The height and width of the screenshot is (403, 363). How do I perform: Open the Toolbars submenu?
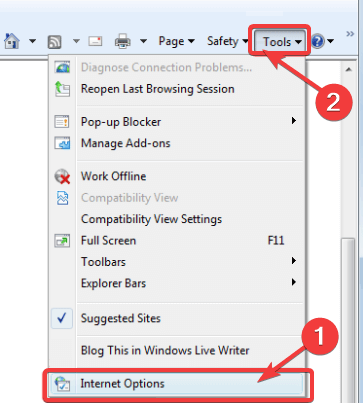176,262
